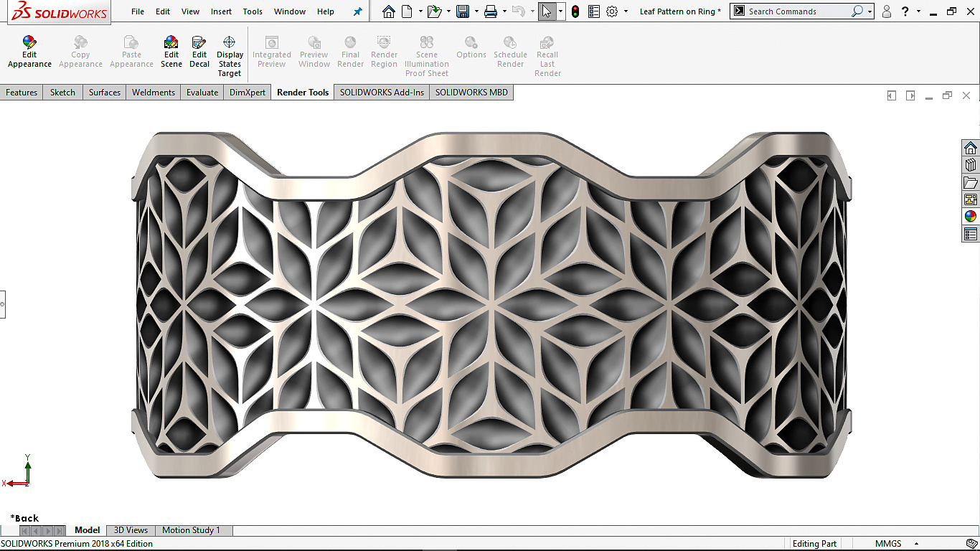Open SOLIDWORKS Resources home pane

[970, 148]
